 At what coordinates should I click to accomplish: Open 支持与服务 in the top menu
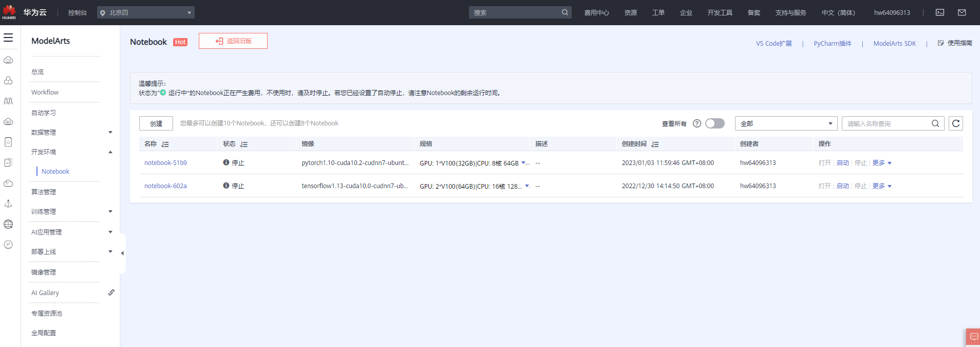point(790,12)
